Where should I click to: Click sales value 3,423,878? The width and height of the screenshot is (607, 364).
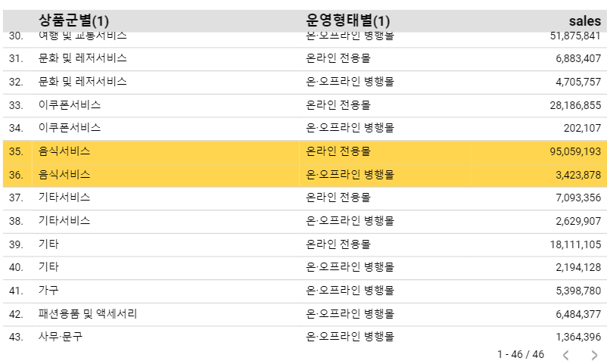(x=578, y=175)
